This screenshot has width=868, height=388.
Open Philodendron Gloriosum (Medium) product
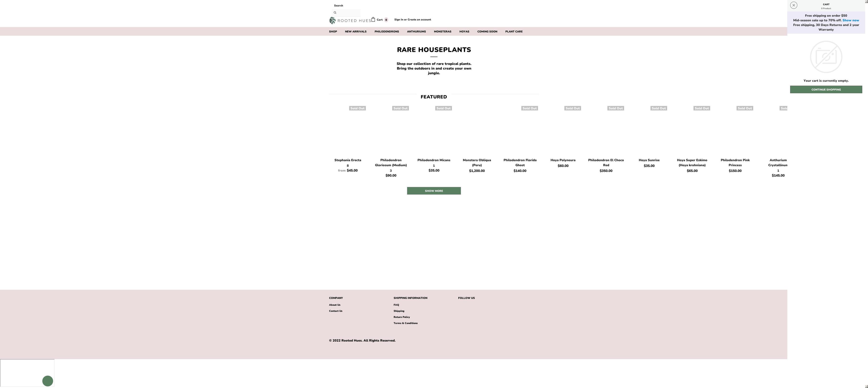391,163
